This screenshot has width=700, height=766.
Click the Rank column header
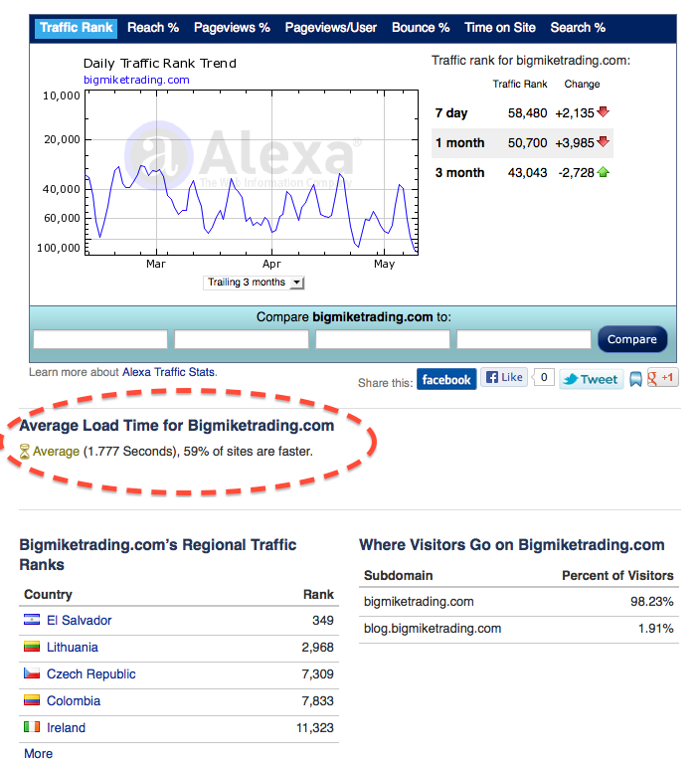[x=318, y=595]
